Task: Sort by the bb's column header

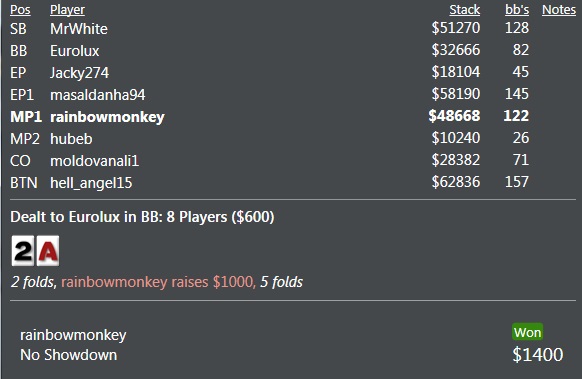Action: tap(517, 10)
